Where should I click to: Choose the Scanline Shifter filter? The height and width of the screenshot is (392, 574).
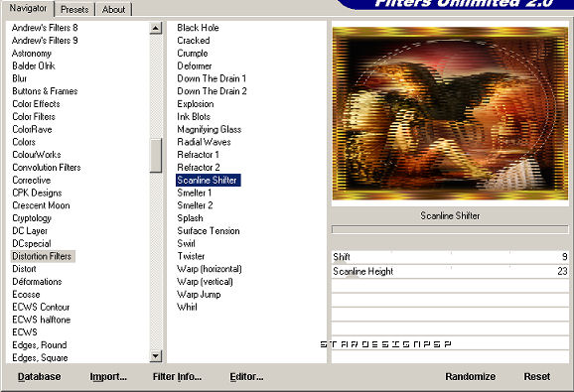pos(208,181)
